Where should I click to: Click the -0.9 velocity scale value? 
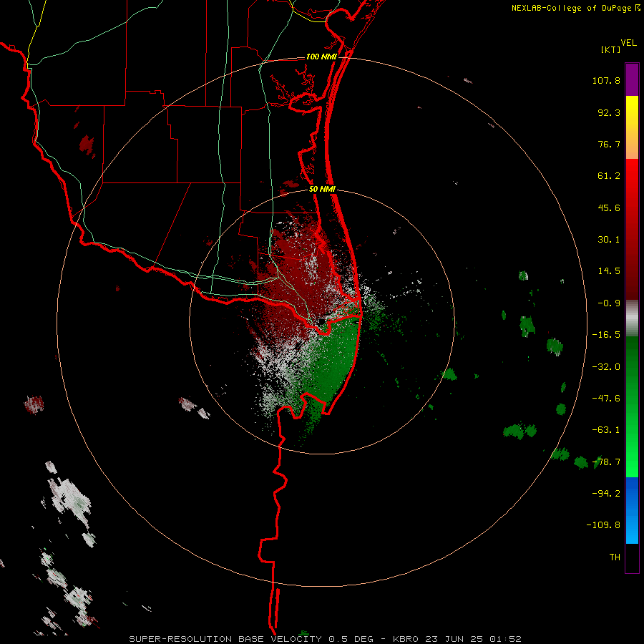click(x=609, y=303)
